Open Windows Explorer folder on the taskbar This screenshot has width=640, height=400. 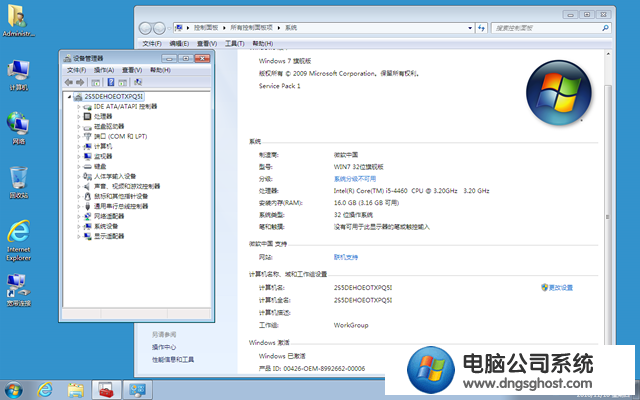76,390
